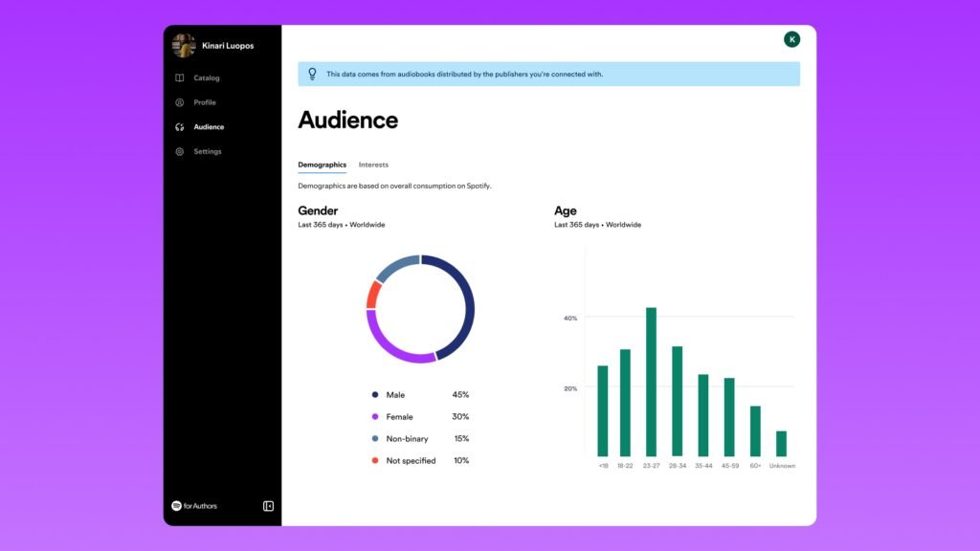Click Kinari Luopos profile photo
Image resolution: width=980 pixels, height=551 pixels.
click(185, 45)
